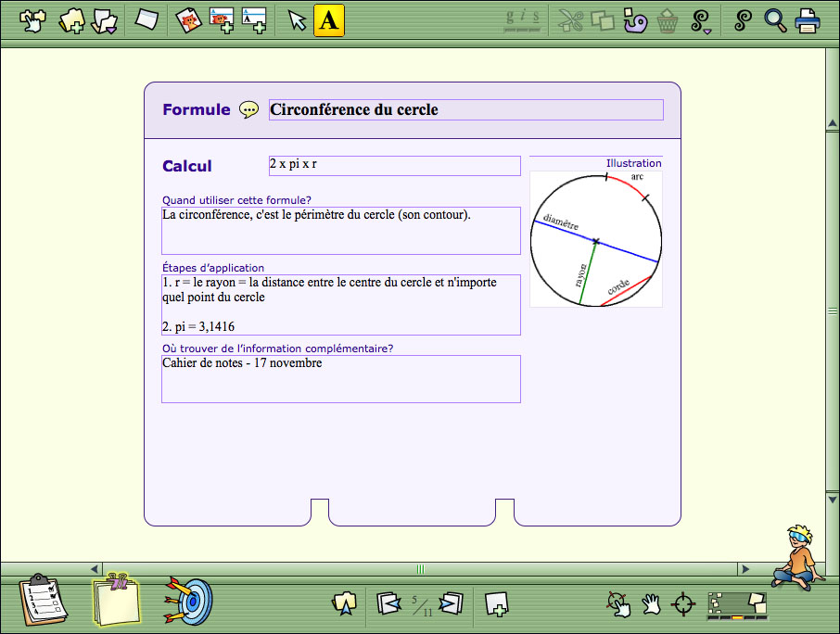Click the card overview minimap
This screenshot has height=634, width=840.
[x=737, y=602]
